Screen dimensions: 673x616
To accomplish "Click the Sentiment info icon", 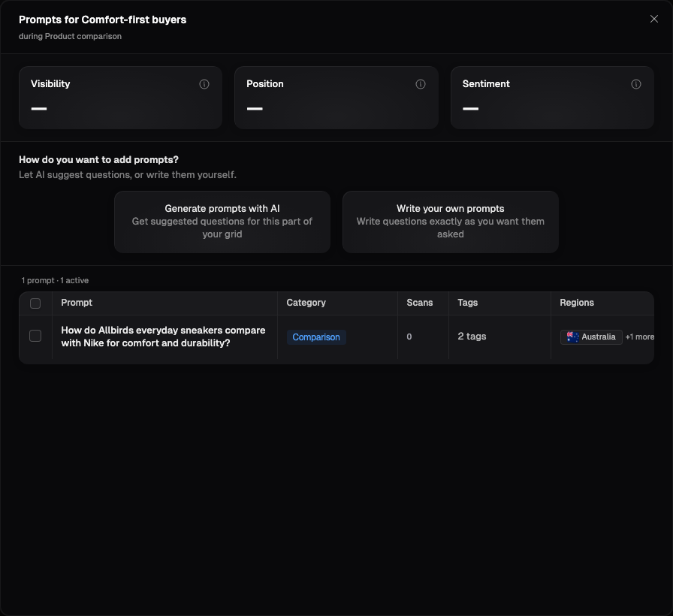I will [x=636, y=84].
